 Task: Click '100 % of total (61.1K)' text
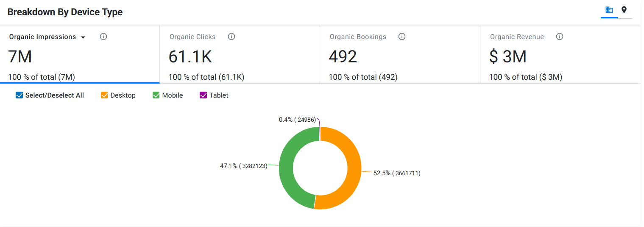tap(206, 77)
